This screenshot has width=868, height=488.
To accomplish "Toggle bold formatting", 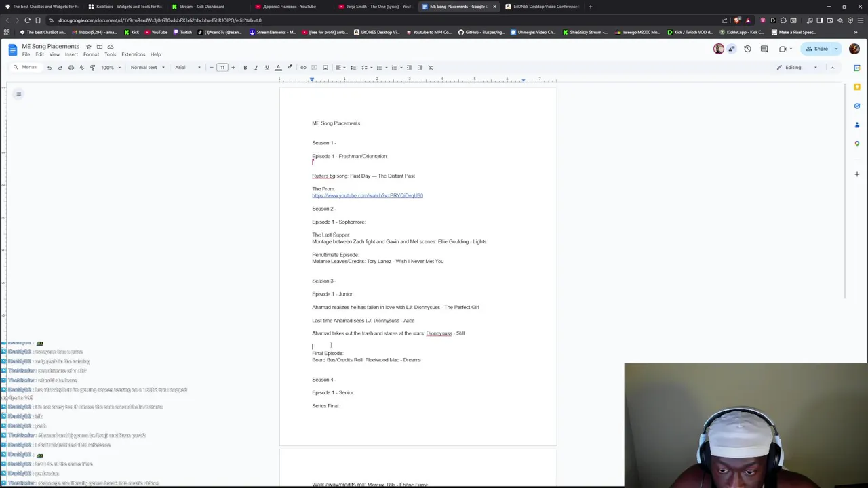I will tap(245, 68).
